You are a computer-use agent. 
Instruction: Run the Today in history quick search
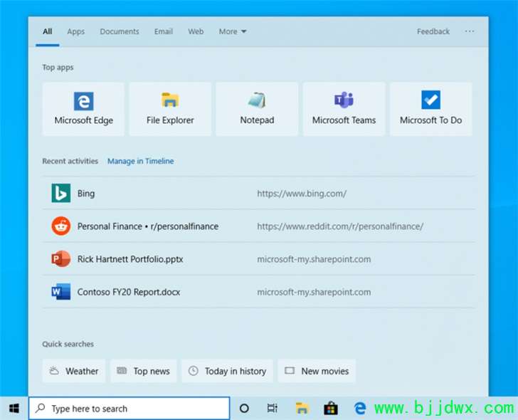click(227, 371)
